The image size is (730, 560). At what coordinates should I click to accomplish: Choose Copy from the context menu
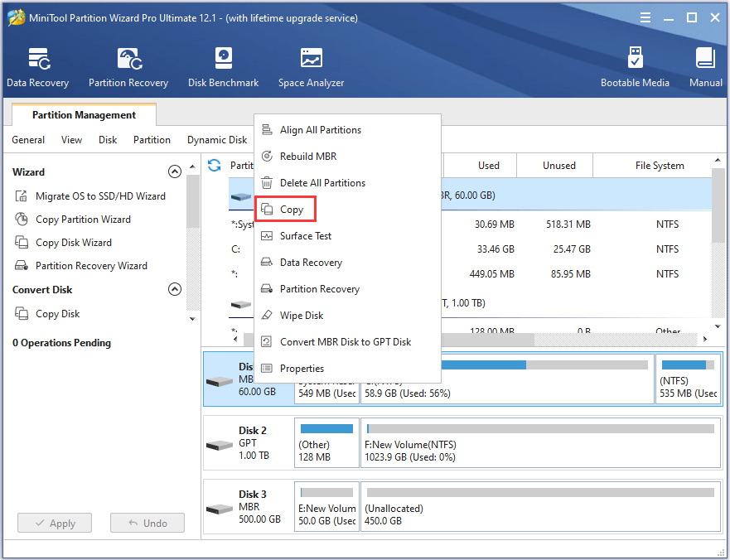tap(285, 209)
